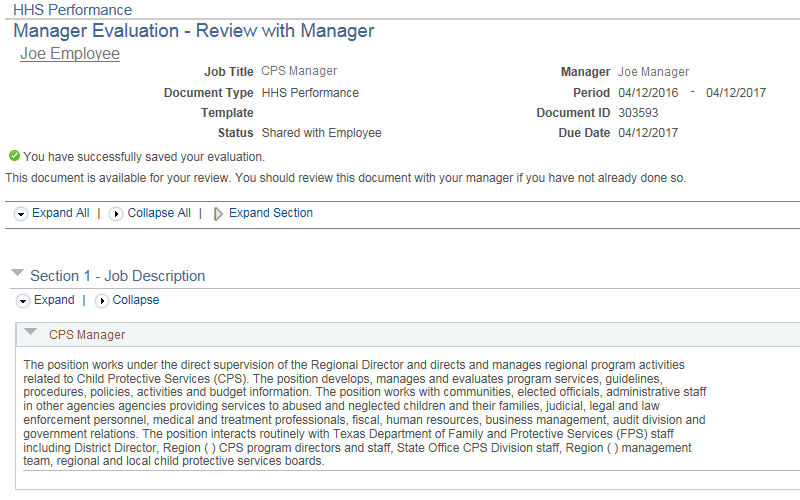Click the Collapse All text link
This screenshot has width=800, height=500.
(158, 213)
